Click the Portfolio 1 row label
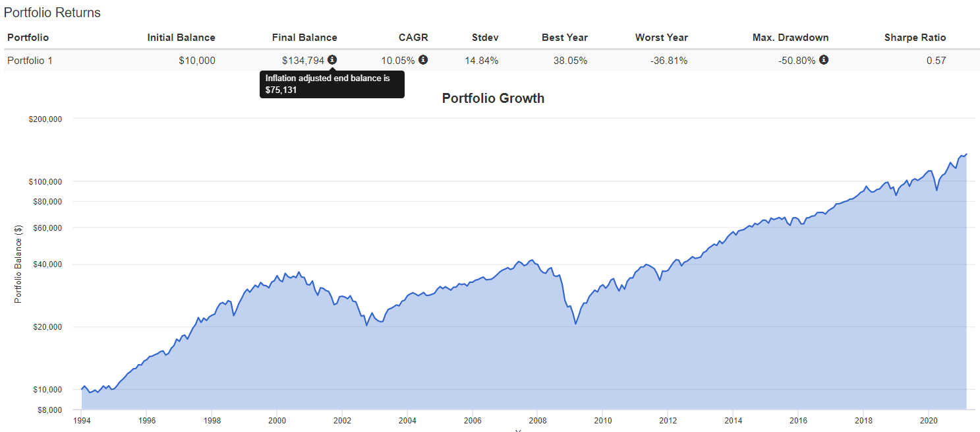The image size is (980, 432). click(30, 61)
